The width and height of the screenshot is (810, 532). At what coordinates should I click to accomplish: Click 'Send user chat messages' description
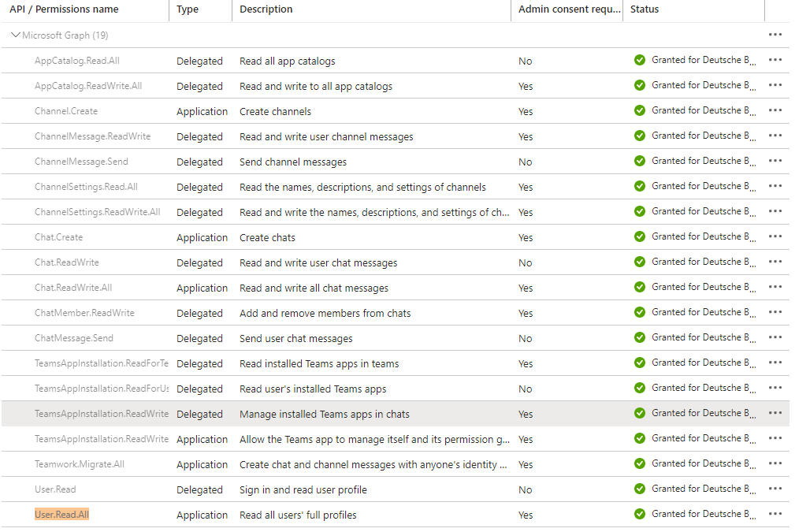(296, 339)
